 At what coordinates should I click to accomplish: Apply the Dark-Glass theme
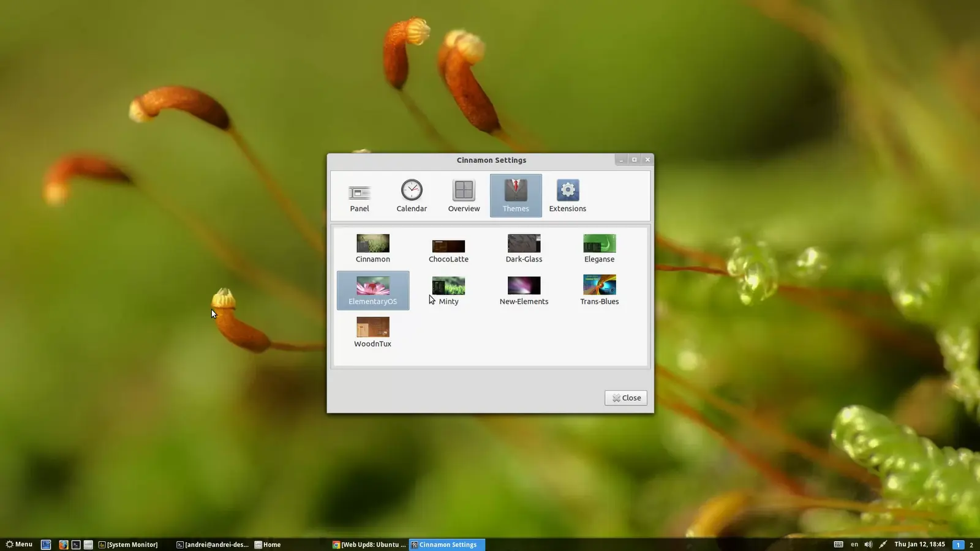click(x=524, y=249)
